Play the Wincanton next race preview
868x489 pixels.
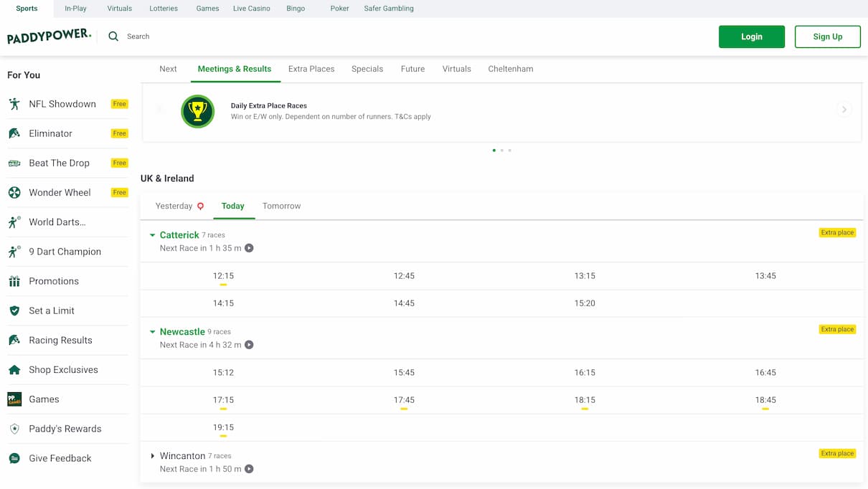248,469
